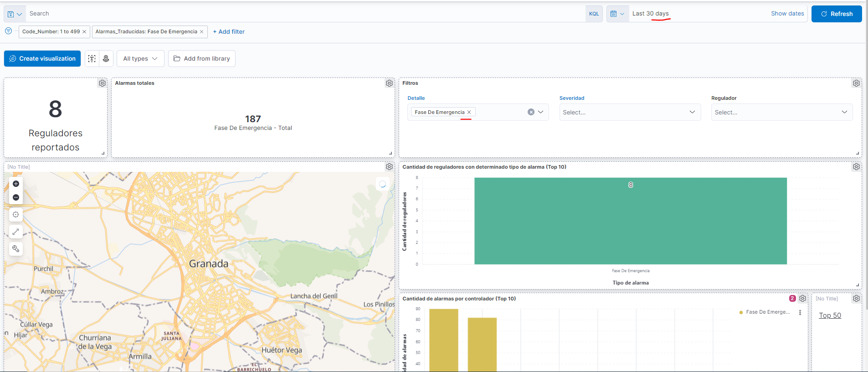The height and width of the screenshot is (372, 868).
Task: Click the filter options icon beside filter pills
Action: (8, 31)
